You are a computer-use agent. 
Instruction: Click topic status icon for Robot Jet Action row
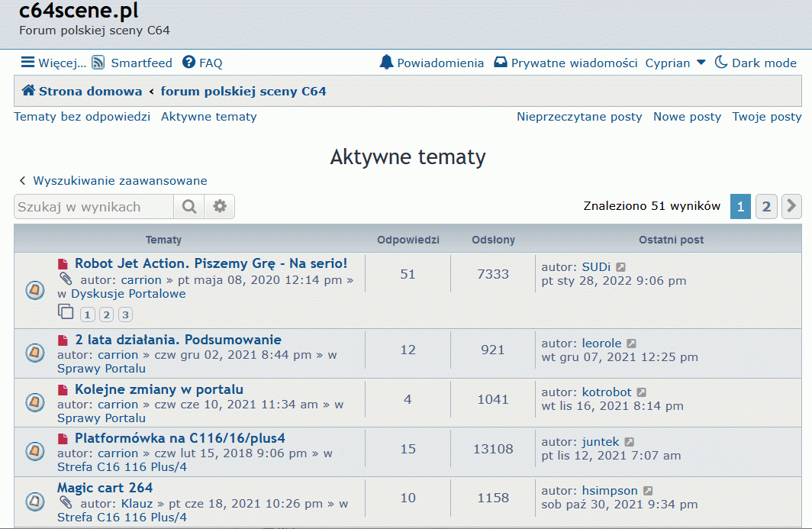click(34, 289)
